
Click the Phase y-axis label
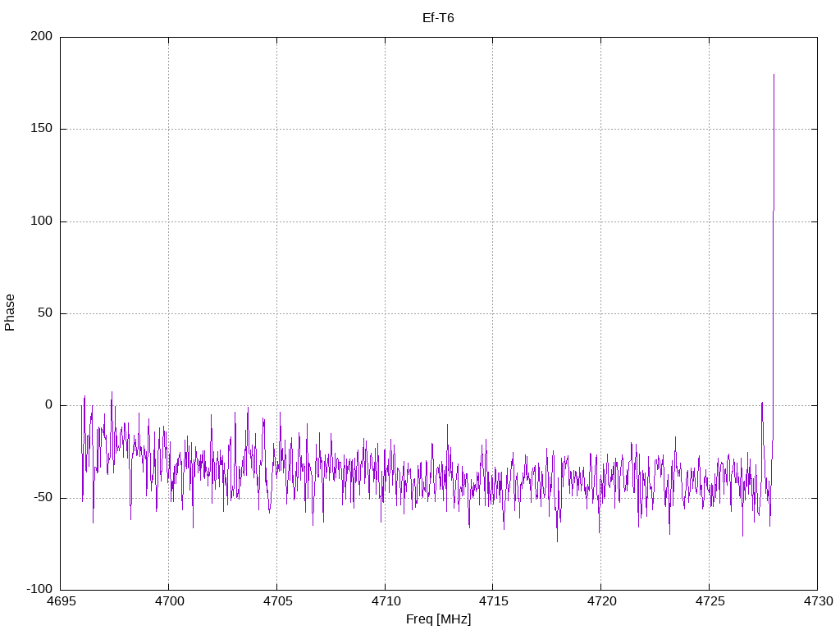(x=10, y=313)
